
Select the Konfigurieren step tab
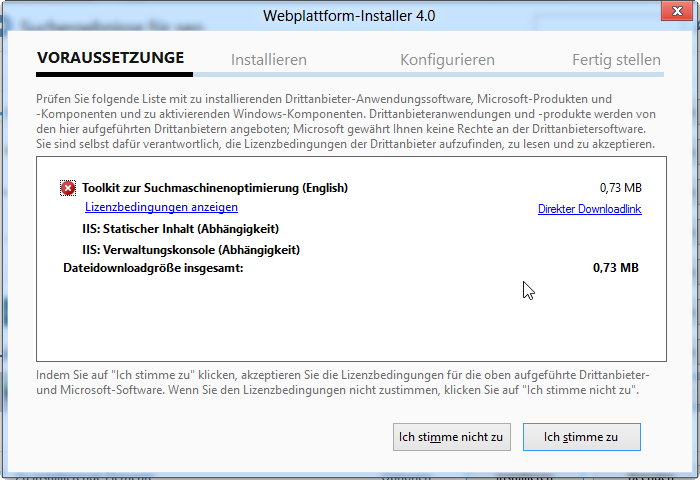click(447, 60)
